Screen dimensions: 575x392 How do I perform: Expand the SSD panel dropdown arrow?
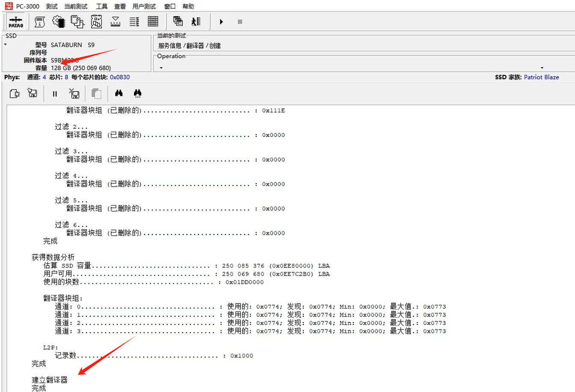[x=6, y=45]
